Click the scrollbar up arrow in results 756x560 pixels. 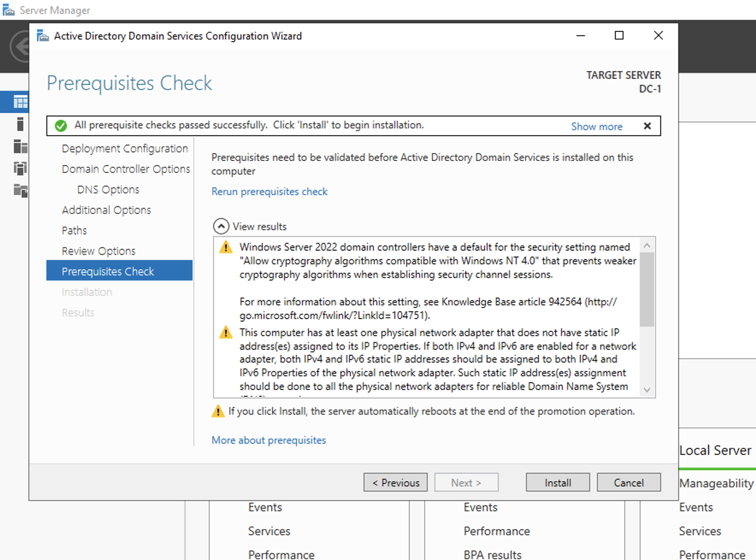[x=647, y=245]
